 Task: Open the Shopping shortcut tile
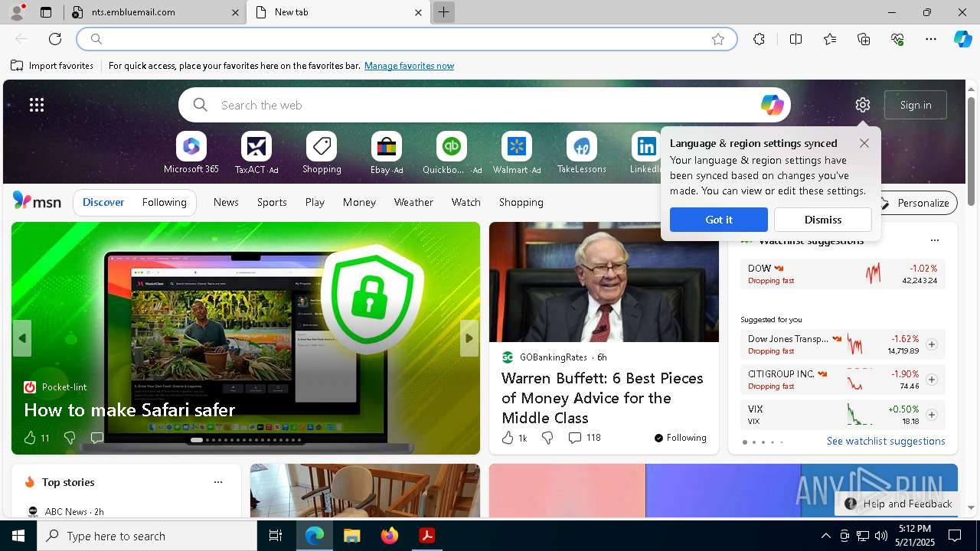coord(322,153)
